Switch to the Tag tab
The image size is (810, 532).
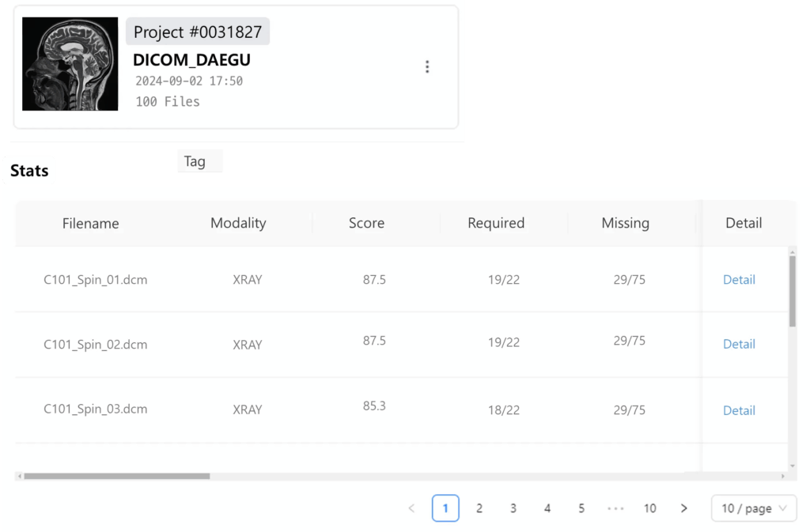tap(195, 161)
